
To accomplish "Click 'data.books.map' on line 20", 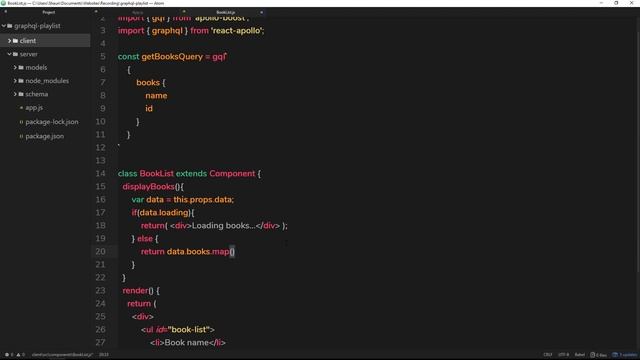I will click(x=198, y=251).
